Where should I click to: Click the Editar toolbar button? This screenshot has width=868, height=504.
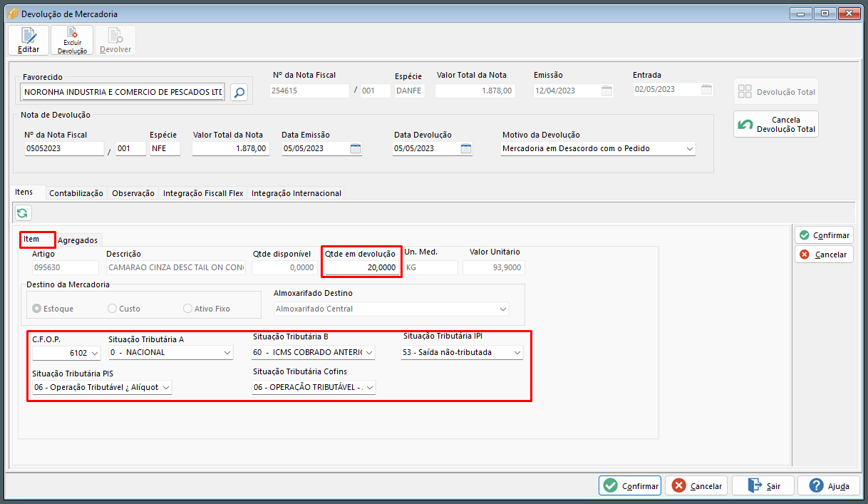(29, 41)
